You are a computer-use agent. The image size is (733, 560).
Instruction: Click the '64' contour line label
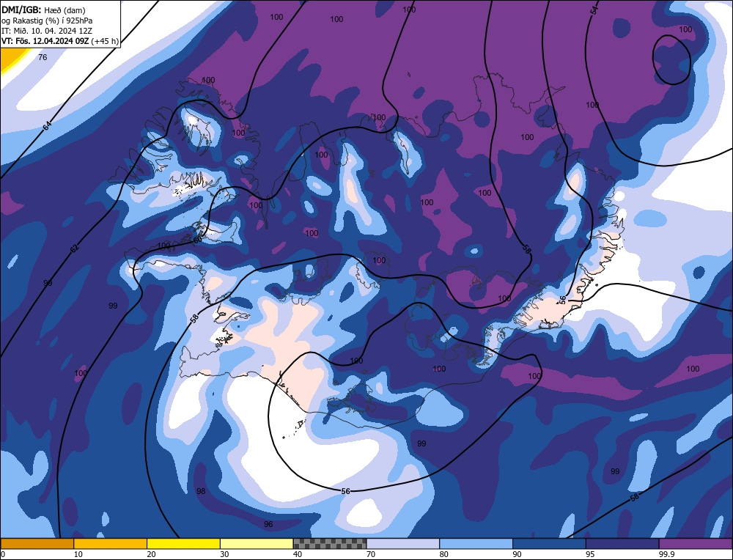[x=47, y=126]
